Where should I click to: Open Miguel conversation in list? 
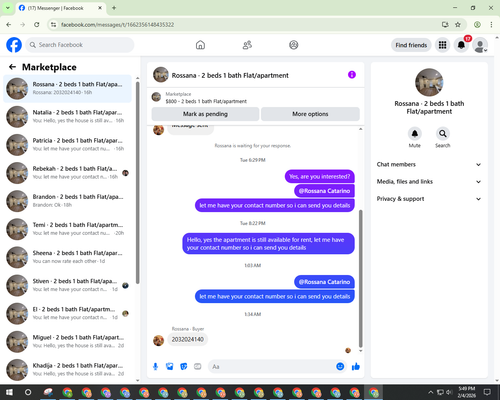67,342
